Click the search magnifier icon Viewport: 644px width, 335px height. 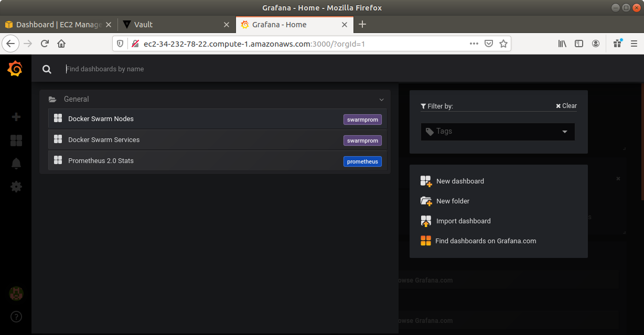click(47, 69)
